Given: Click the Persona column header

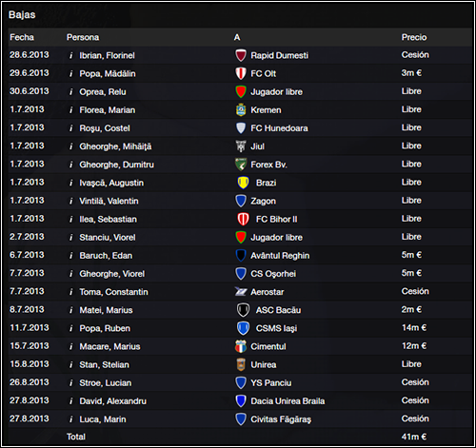Looking at the screenshot, I should coord(83,37).
